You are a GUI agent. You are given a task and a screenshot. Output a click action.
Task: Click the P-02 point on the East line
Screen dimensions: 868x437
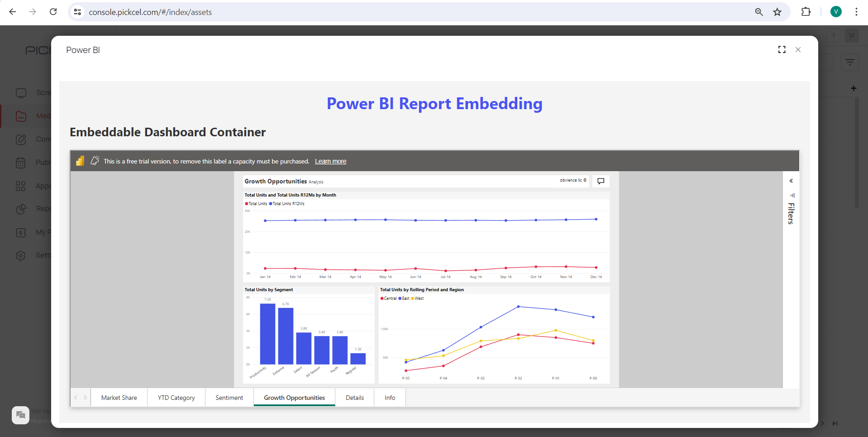point(518,307)
